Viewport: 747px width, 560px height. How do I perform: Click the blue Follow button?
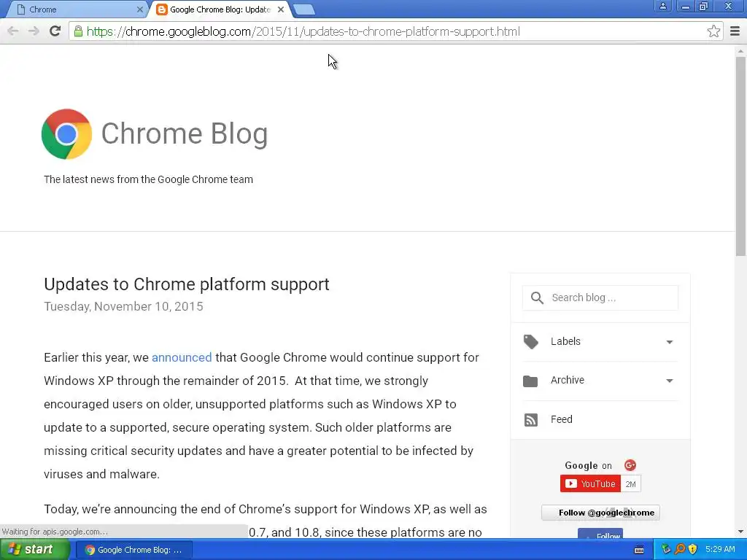pos(600,534)
